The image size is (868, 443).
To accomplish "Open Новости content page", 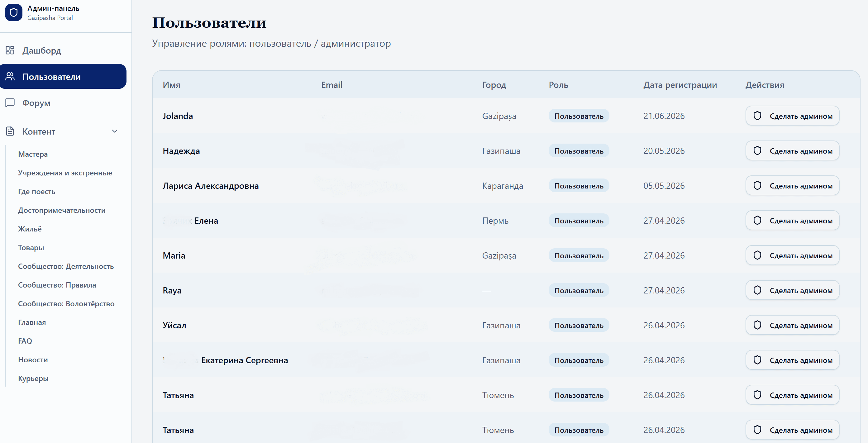I will [33, 360].
